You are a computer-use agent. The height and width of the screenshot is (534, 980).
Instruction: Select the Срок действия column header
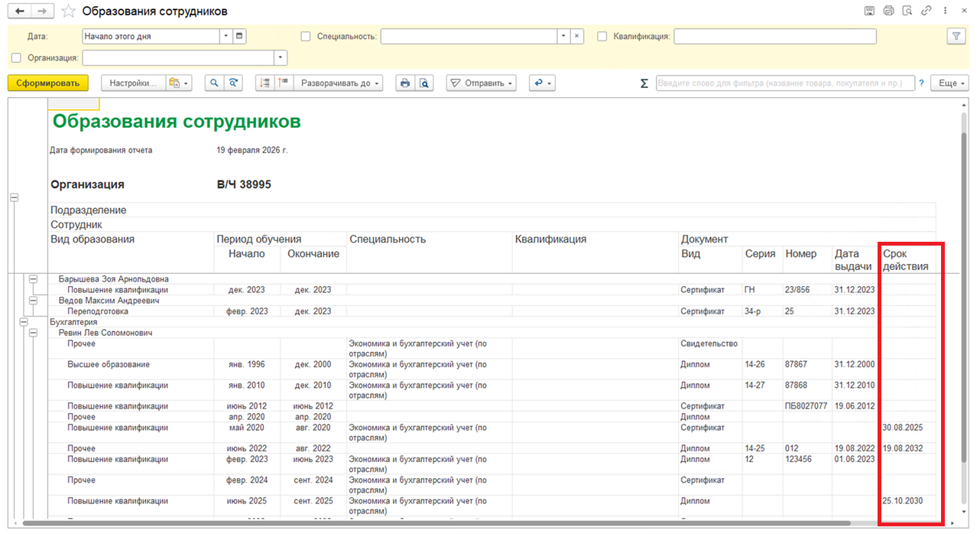907,259
